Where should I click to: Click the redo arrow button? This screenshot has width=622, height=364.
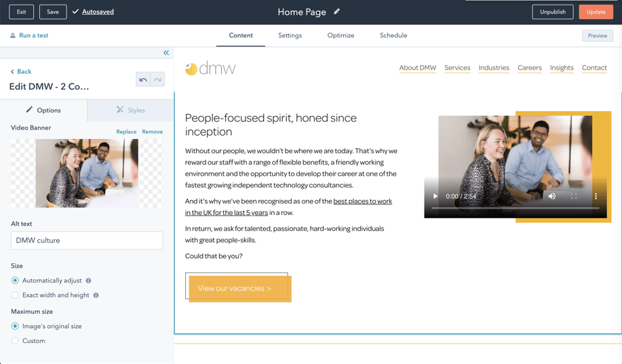click(157, 80)
